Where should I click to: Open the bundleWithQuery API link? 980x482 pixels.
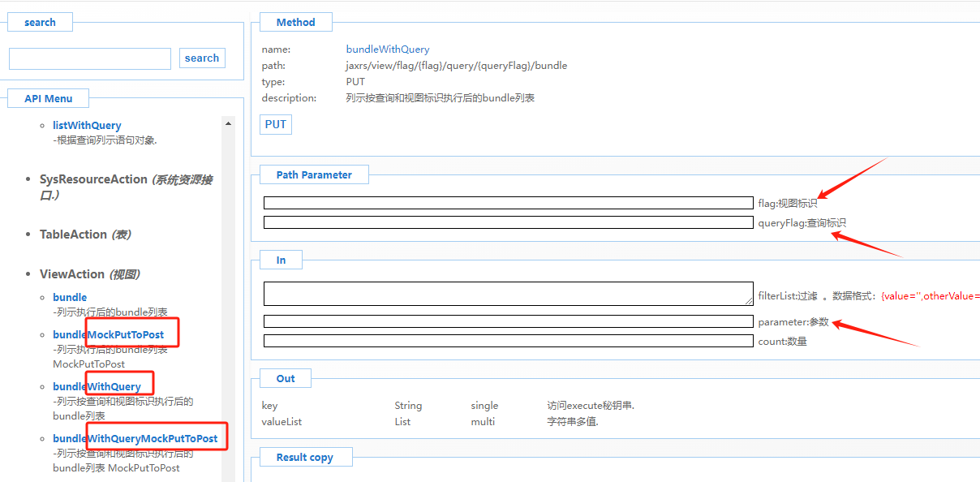(x=97, y=386)
